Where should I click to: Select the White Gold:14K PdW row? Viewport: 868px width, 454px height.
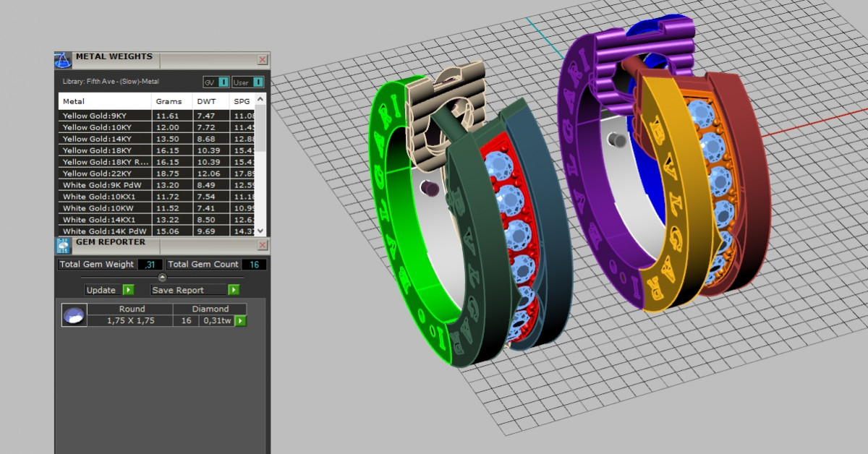(x=158, y=231)
